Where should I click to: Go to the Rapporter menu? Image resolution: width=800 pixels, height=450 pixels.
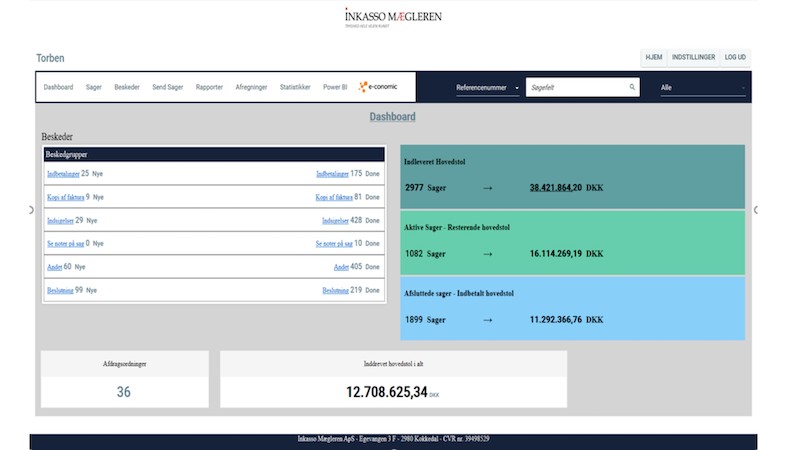pyautogui.click(x=209, y=87)
